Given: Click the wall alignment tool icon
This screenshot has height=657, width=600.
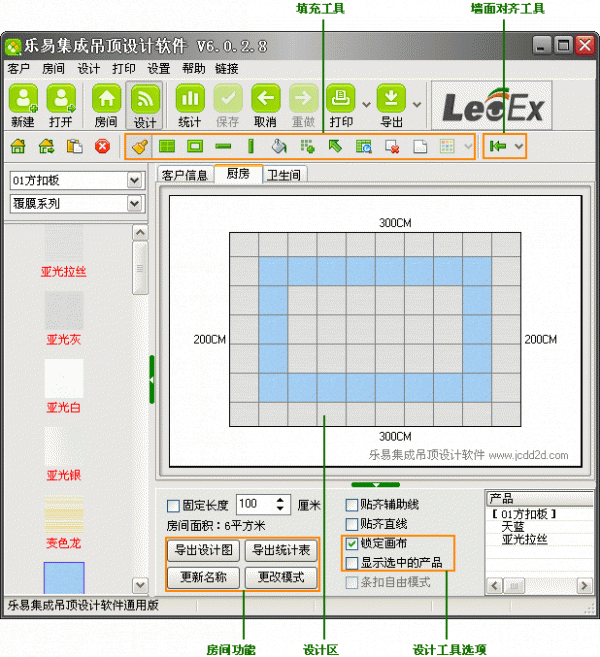Looking at the screenshot, I should [x=497, y=146].
